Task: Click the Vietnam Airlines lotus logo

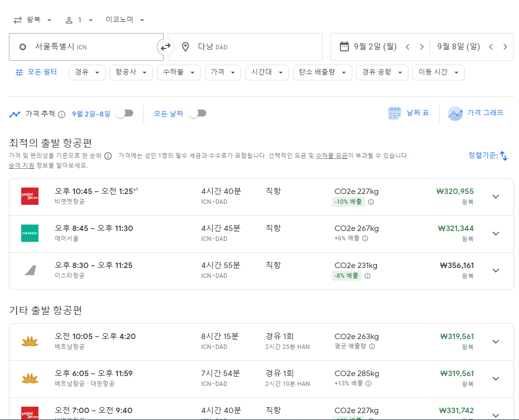Action: point(30,341)
